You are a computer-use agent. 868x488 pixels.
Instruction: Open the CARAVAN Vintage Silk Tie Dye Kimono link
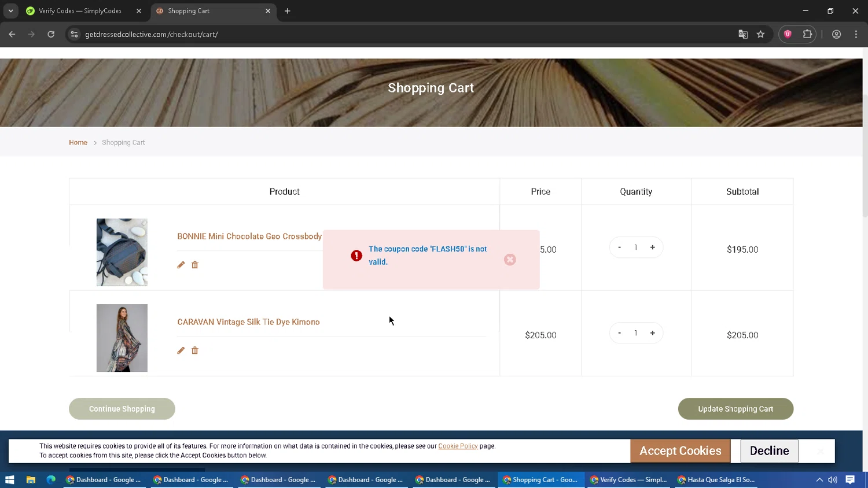click(248, 322)
